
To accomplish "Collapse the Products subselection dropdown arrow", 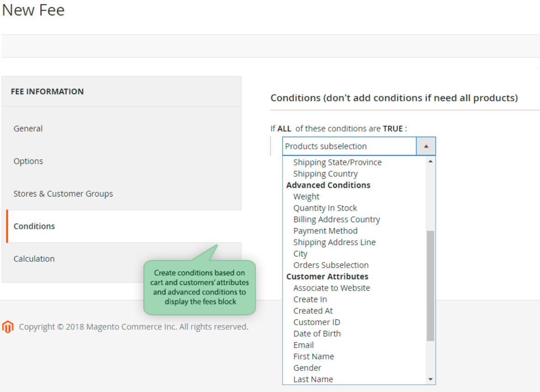I will click(426, 146).
